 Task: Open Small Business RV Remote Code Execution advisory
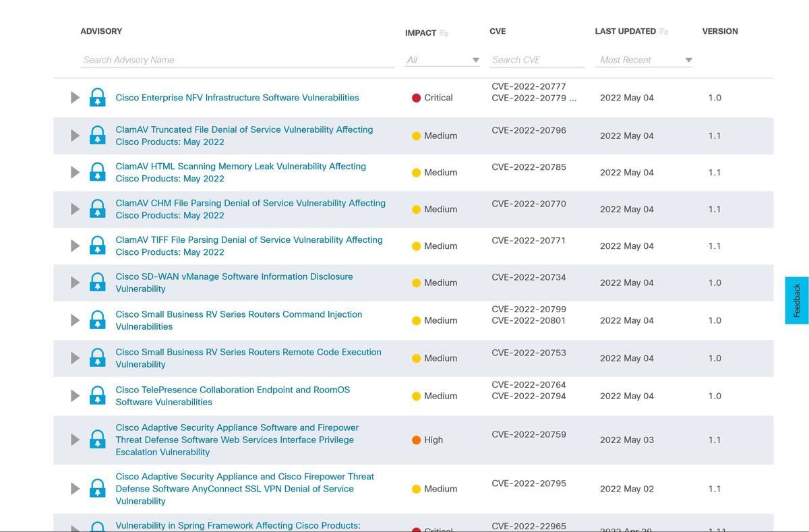pos(248,358)
